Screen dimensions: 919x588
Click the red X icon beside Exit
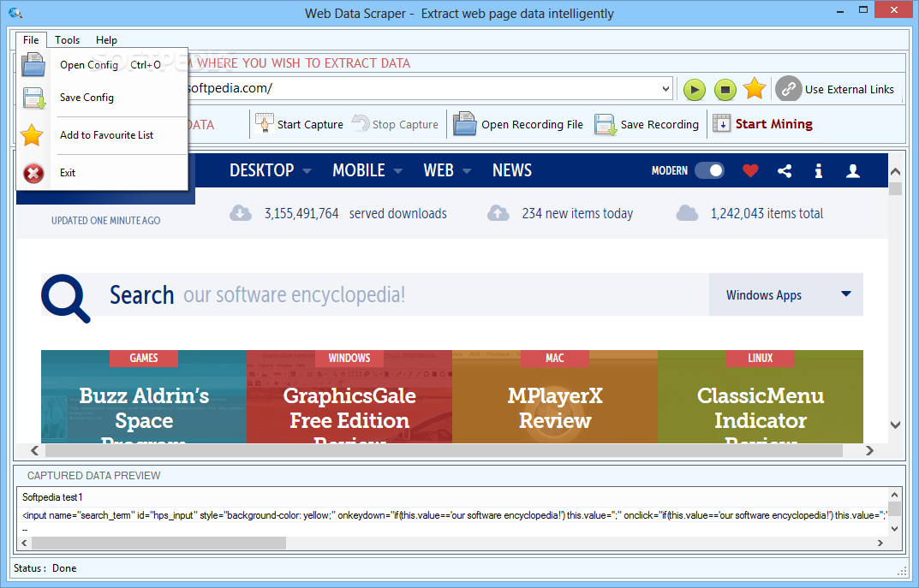pyautogui.click(x=33, y=173)
